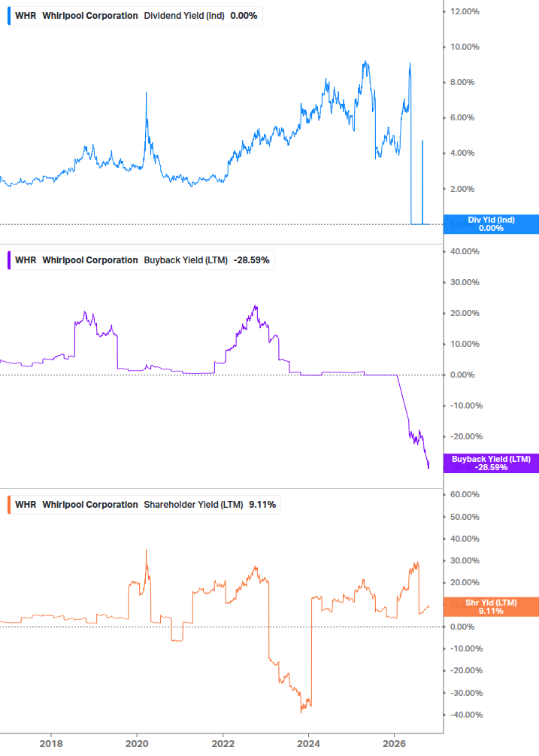539x756 pixels.
Task: Click the 6.00% tick on dividend yield axis
Action: tap(462, 117)
